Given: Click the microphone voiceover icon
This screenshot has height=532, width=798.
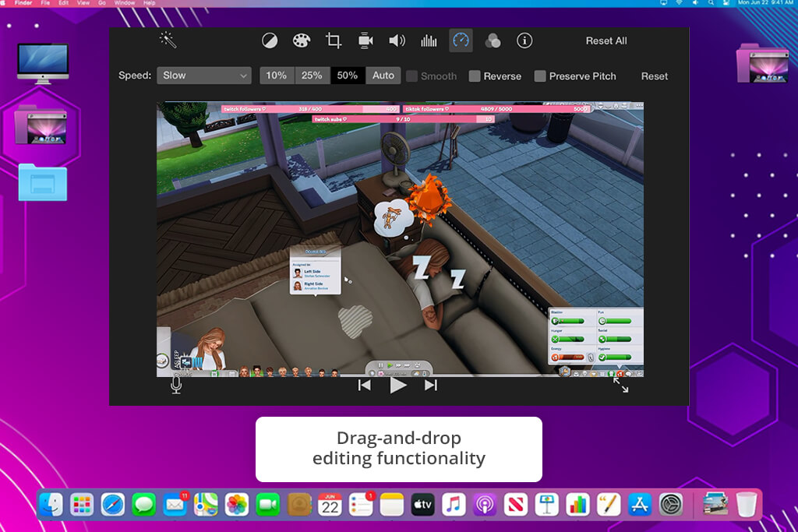Looking at the screenshot, I should [x=176, y=385].
